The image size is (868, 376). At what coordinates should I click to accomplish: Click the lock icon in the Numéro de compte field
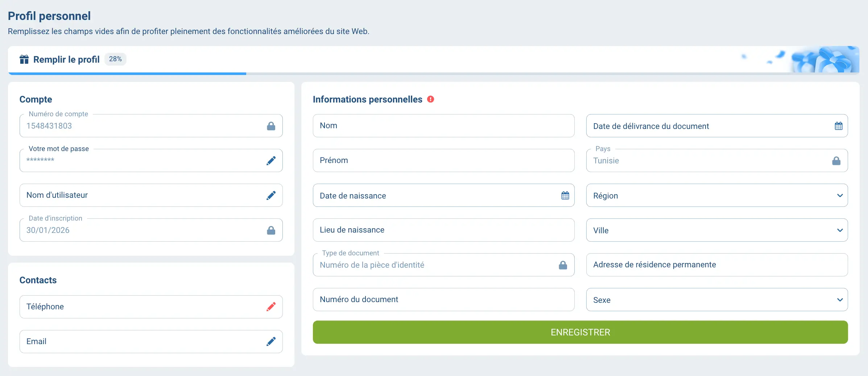point(271,126)
